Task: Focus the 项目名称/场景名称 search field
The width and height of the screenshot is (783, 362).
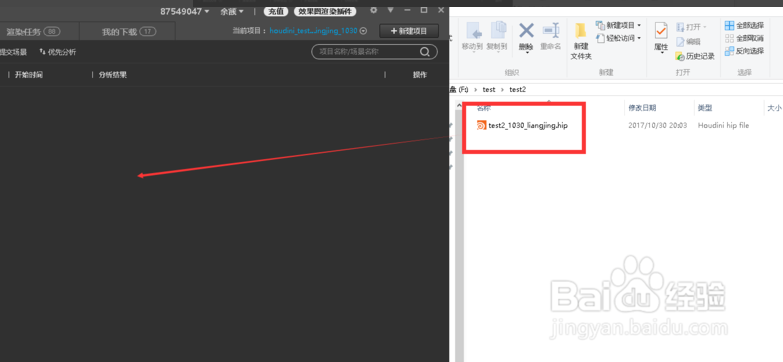Action: coord(367,51)
